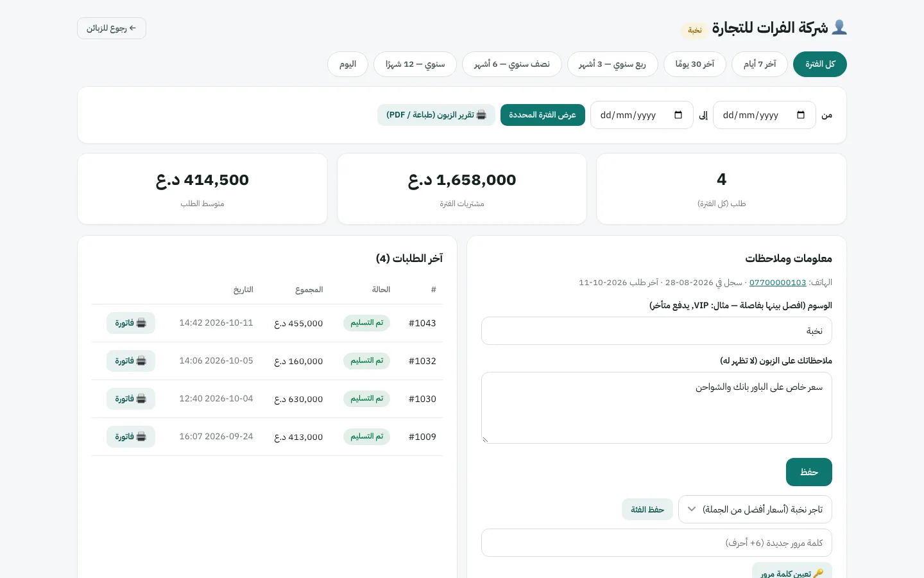Click the customer avatar icon beside company name
This screenshot has height=578, width=924.
(x=839, y=28)
